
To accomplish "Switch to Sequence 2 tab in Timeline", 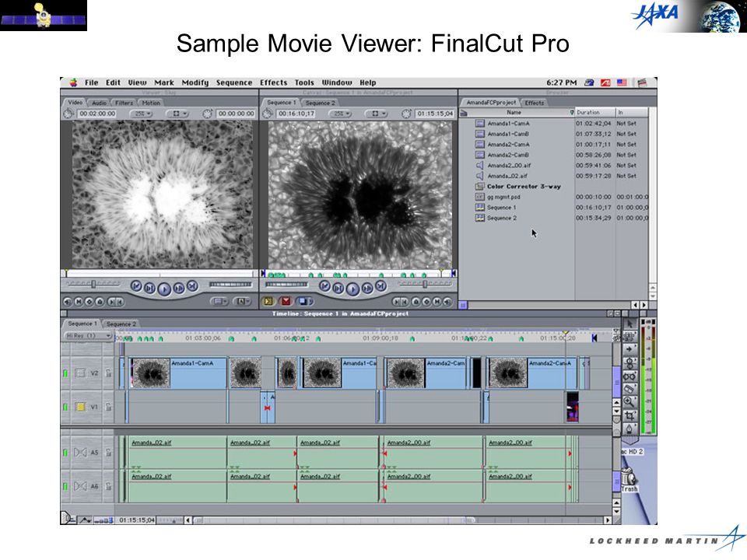I will [121, 324].
